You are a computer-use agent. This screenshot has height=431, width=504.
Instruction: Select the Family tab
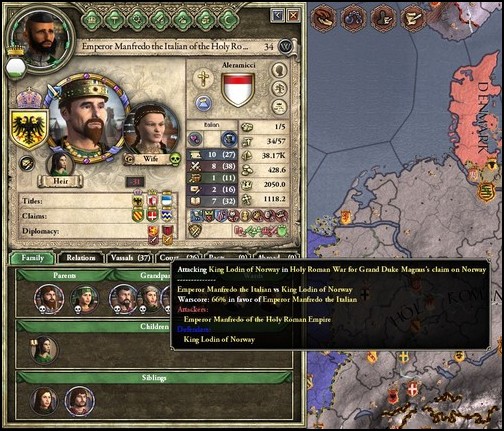click(x=33, y=258)
